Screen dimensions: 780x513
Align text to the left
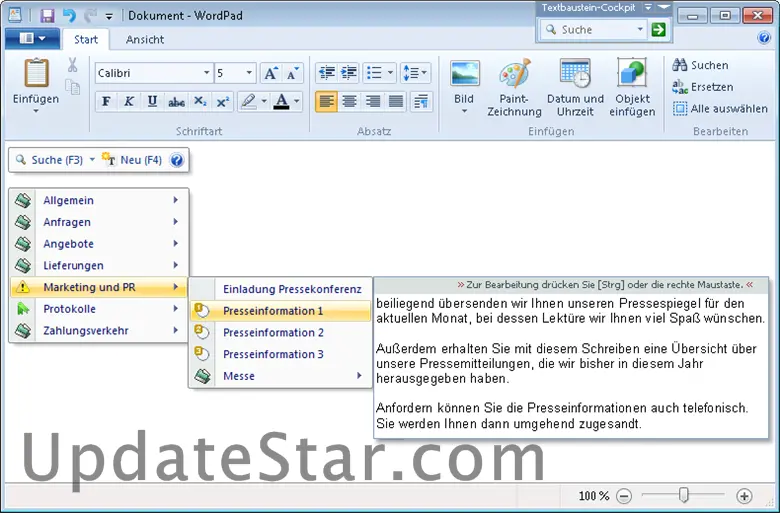pyautogui.click(x=326, y=102)
